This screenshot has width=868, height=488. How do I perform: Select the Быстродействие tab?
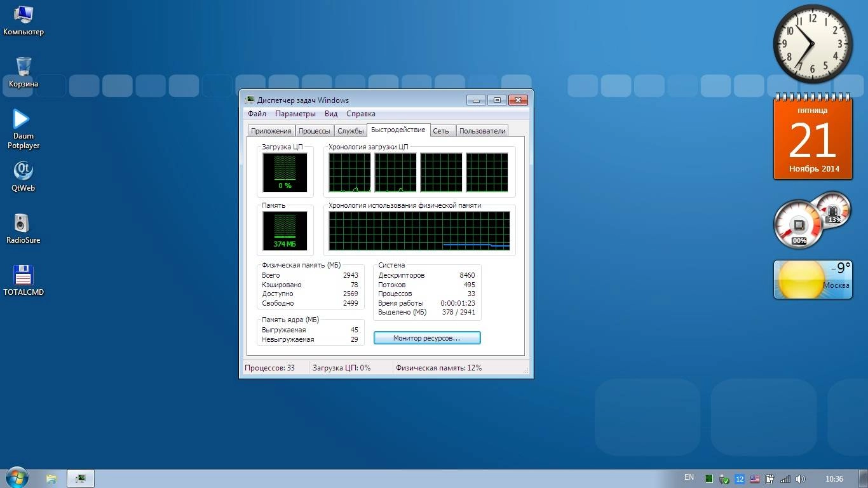(398, 130)
